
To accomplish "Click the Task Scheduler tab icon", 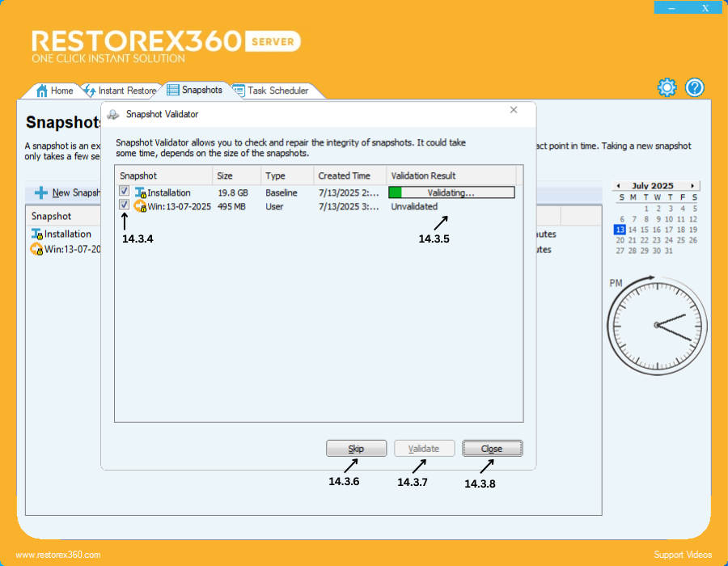I will (x=239, y=91).
